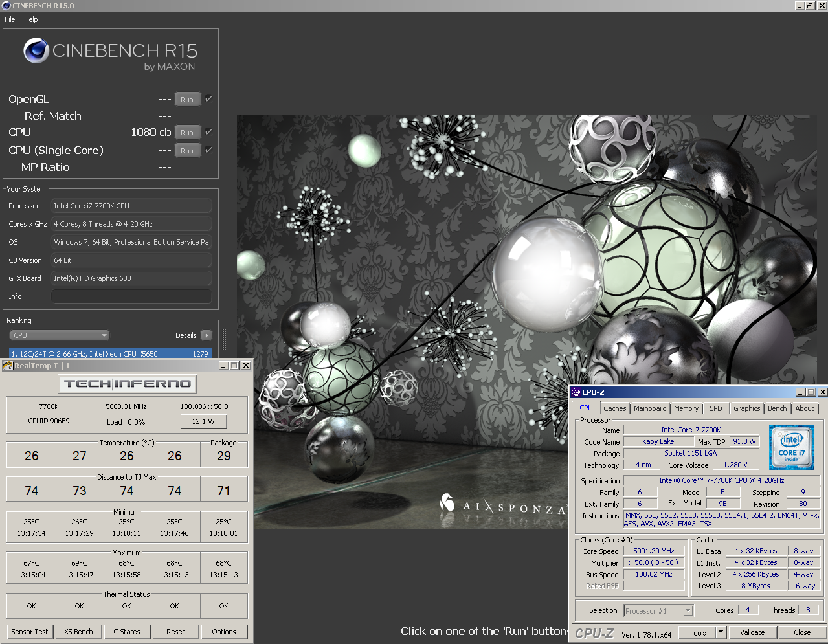
Task: Click the Multiplier x 50.0 value
Action: [x=654, y=563]
